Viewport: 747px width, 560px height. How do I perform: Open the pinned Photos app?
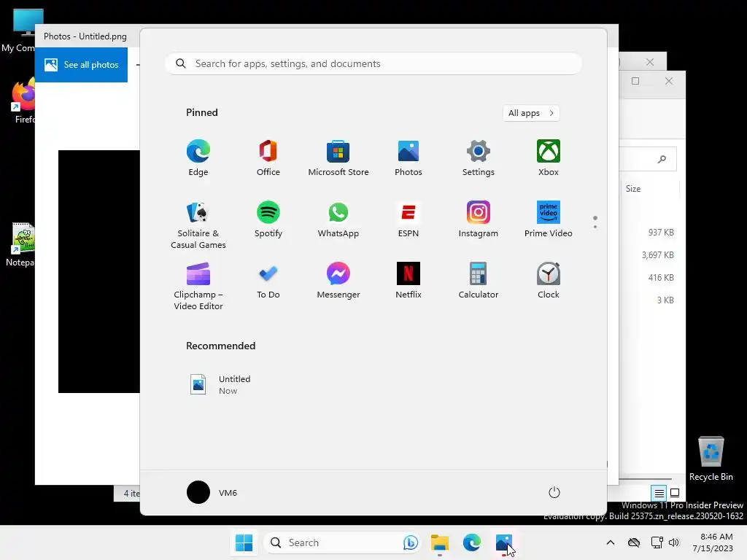tap(409, 158)
